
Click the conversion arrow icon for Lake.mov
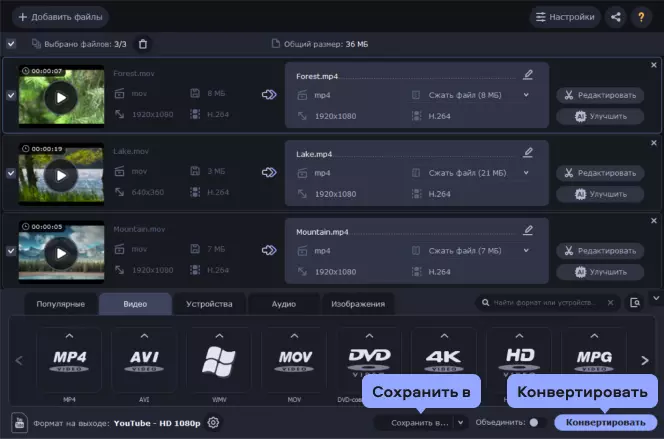tap(269, 172)
